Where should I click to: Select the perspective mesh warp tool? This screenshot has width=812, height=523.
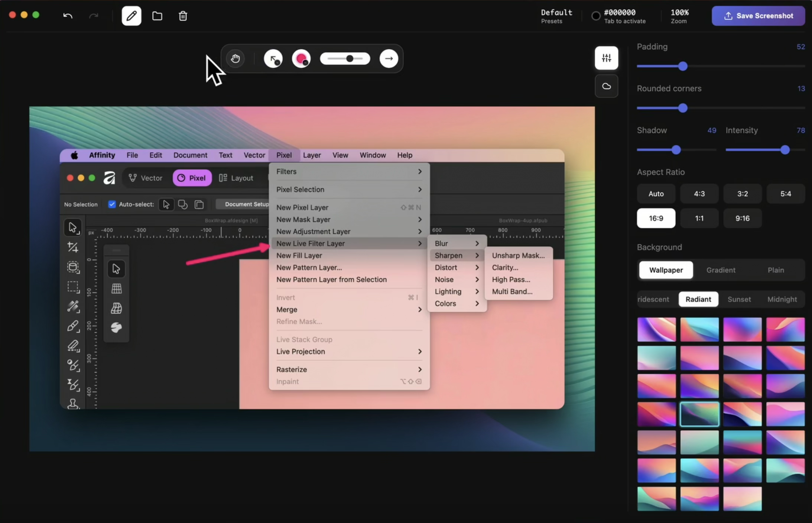116,308
